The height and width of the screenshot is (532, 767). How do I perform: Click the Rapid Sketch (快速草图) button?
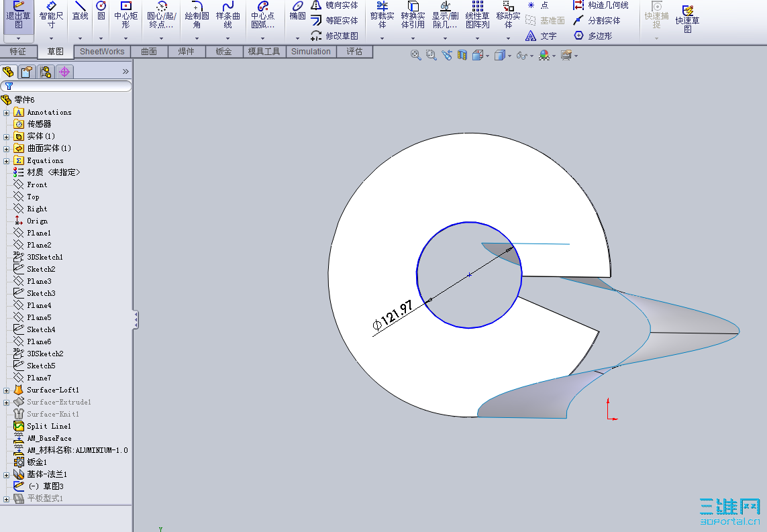pyautogui.click(x=687, y=17)
